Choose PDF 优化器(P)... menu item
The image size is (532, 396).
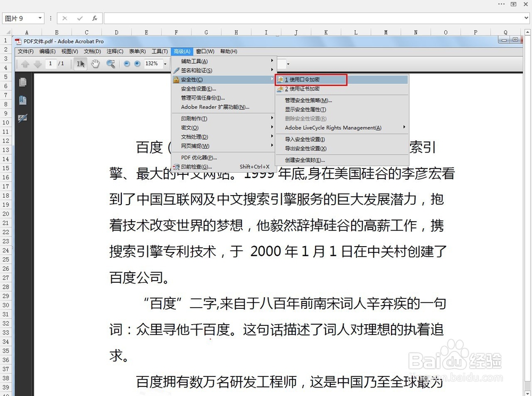[223, 158]
